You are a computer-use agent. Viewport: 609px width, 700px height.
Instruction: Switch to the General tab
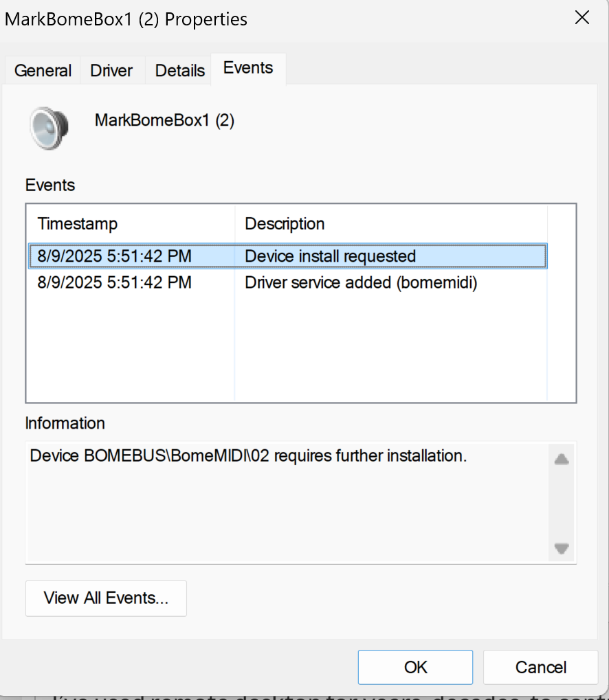pos(43,71)
